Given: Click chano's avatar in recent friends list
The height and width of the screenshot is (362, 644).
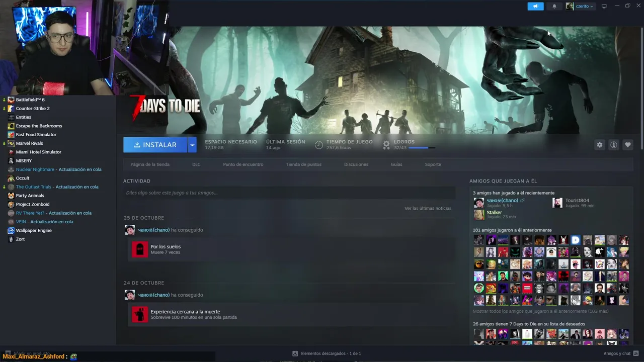Looking at the screenshot, I should pos(478,203).
